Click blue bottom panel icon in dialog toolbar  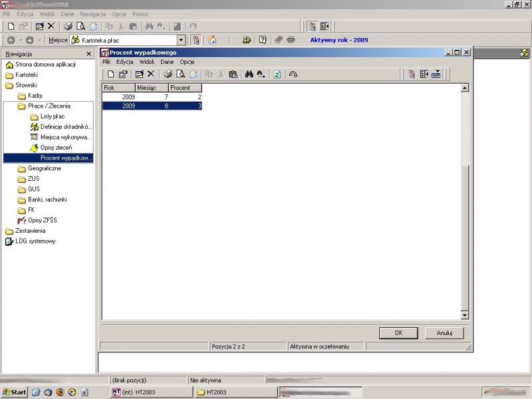point(436,74)
